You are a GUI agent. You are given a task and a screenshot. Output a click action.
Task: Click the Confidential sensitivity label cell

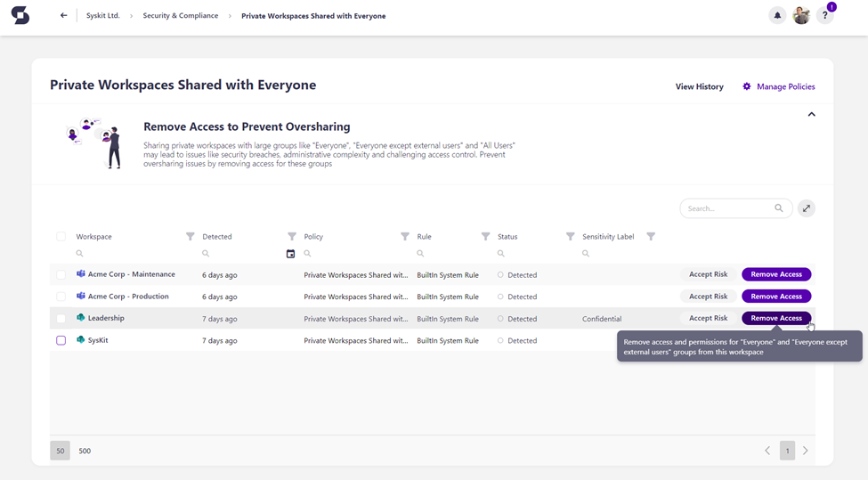point(602,319)
